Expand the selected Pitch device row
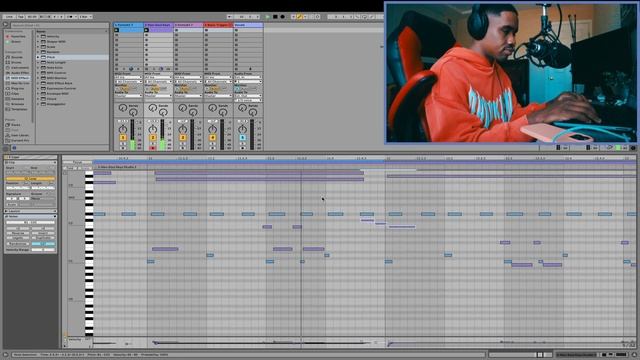The image size is (640, 360). tap(38, 57)
